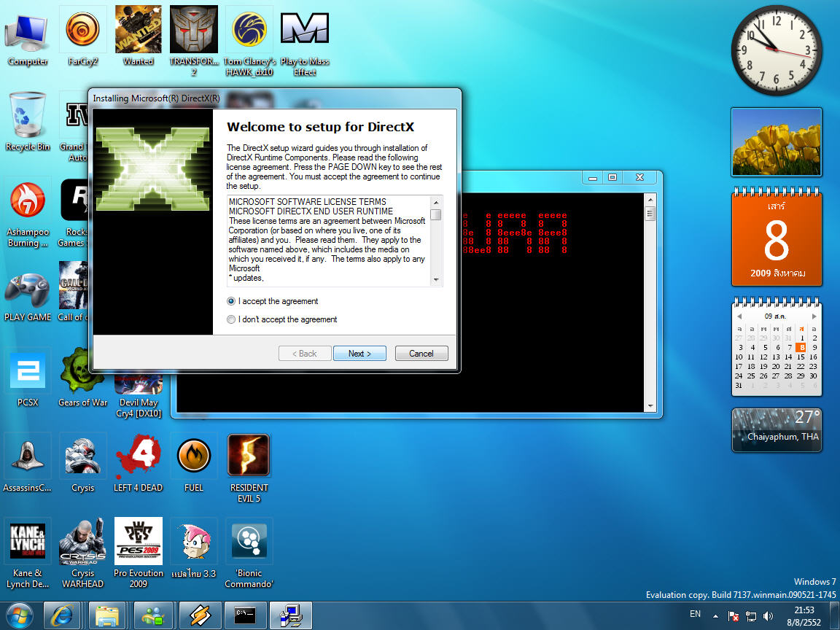Click console window scroll up arrow
840x630 pixels.
[650, 200]
